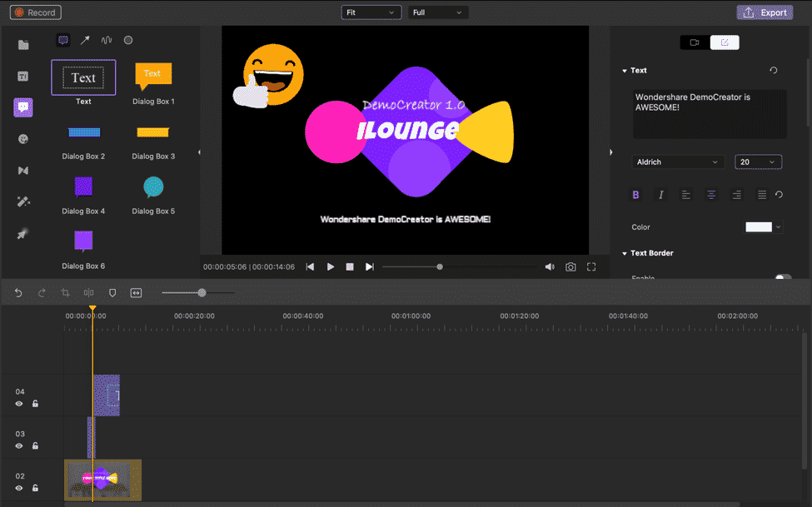Click the Export button

[x=764, y=12]
